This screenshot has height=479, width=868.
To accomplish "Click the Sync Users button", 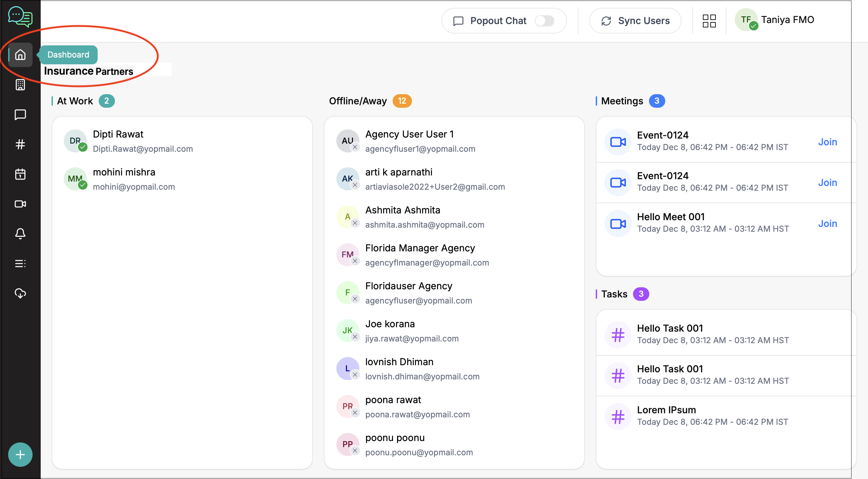I will pyautogui.click(x=635, y=21).
